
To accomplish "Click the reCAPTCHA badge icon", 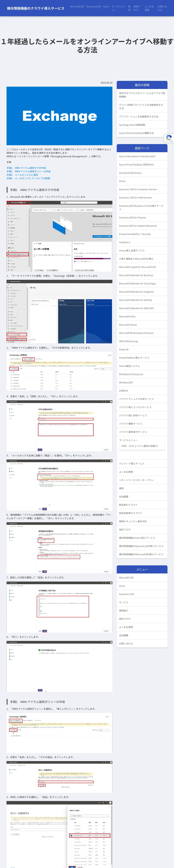I will (169, 138).
